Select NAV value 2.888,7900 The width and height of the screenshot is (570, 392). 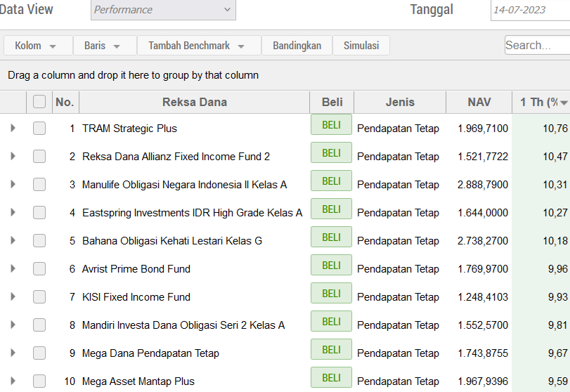point(483,185)
